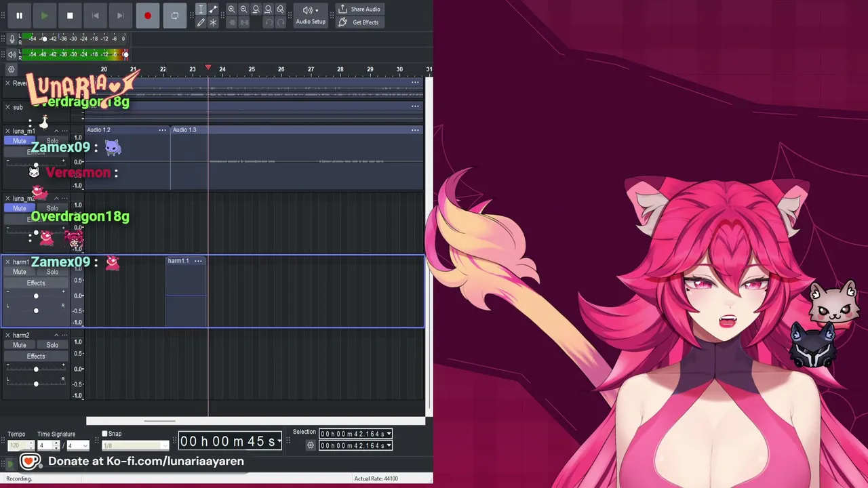The width and height of the screenshot is (868, 488).
Task: Click Silence audio selection icon
Action: [243, 22]
